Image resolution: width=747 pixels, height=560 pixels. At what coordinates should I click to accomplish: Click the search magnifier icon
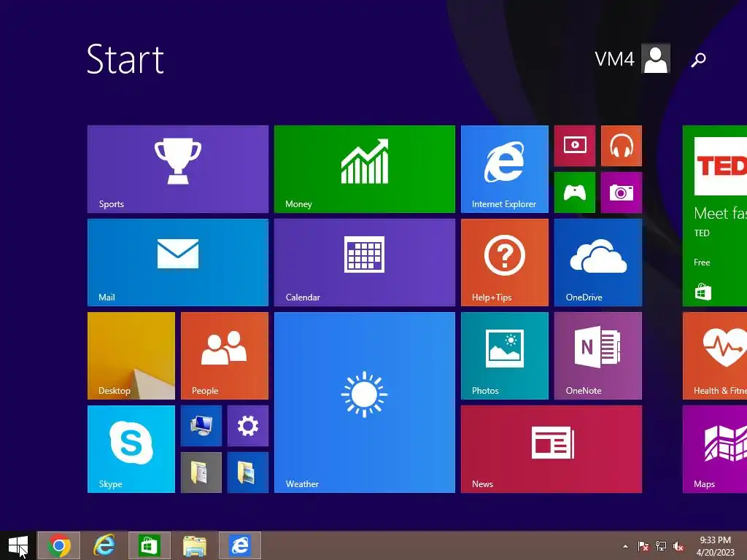(698, 60)
